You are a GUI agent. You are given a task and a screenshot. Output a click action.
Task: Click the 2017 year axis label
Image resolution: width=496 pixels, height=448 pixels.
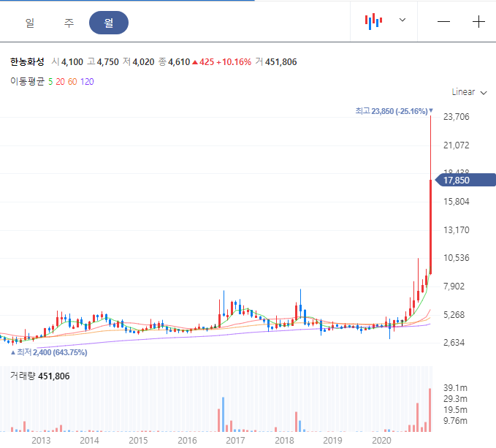coord(235,441)
